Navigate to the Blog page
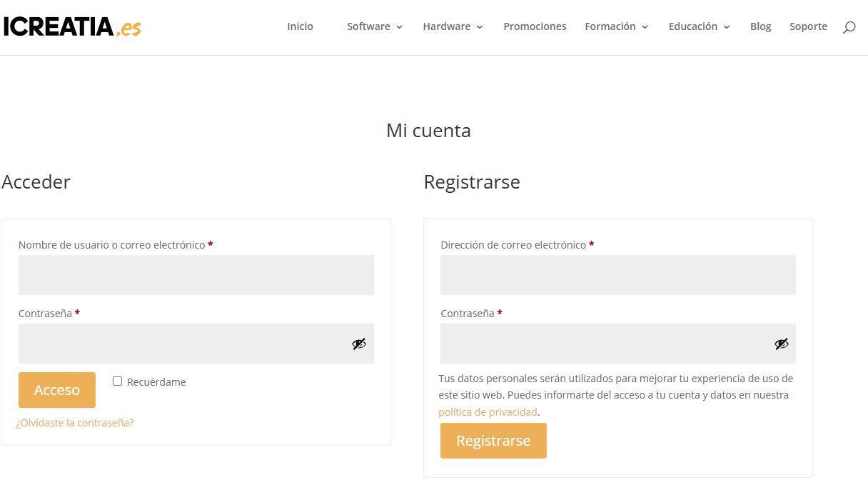This screenshot has height=500, width=868. coord(760,26)
